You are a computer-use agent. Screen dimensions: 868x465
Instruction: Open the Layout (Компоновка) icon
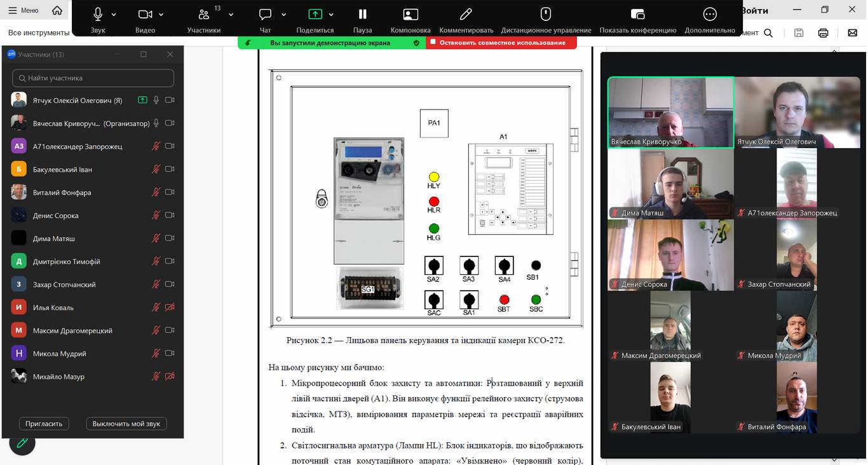(410, 14)
